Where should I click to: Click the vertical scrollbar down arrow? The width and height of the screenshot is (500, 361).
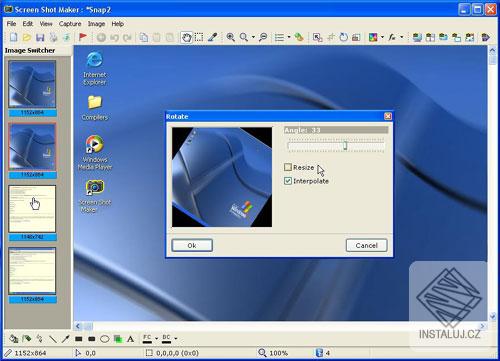tap(493, 316)
